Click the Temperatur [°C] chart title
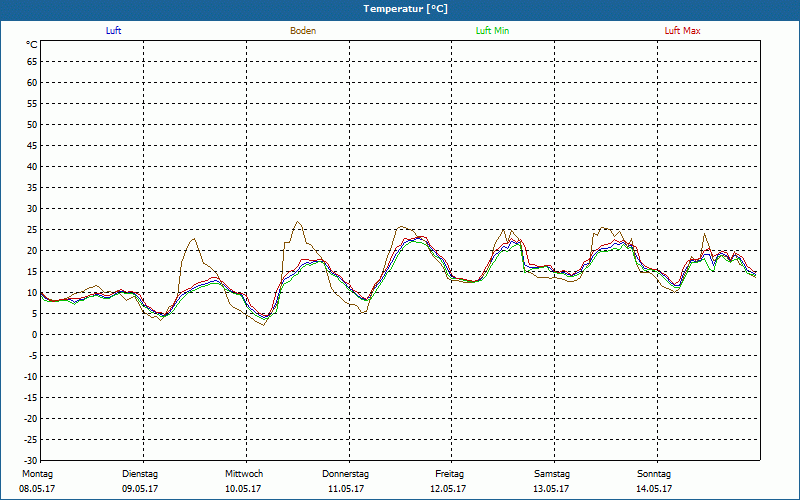 pyautogui.click(x=406, y=9)
